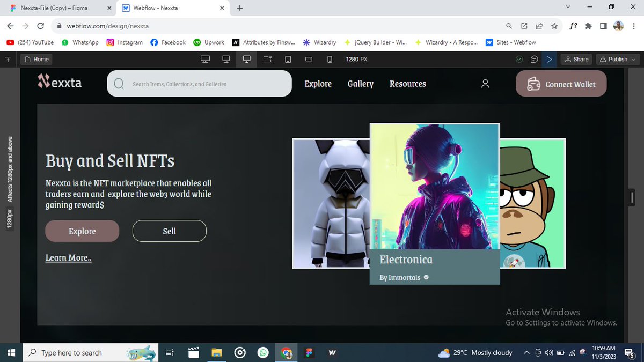Viewport: 644px width, 362px height.
Task: Click the Nexxta logo
Action: (60, 81)
